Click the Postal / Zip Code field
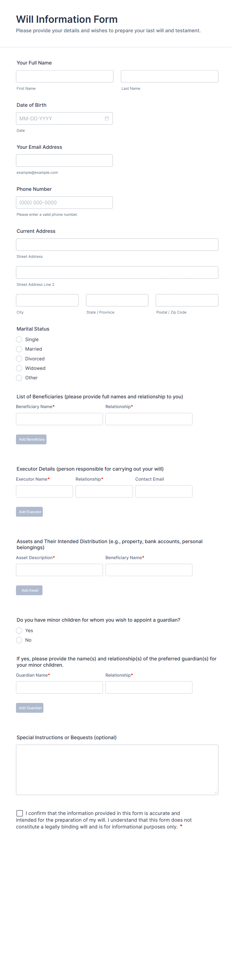The height and width of the screenshot is (980, 232). pyautogui.click(x=187, y=300)
